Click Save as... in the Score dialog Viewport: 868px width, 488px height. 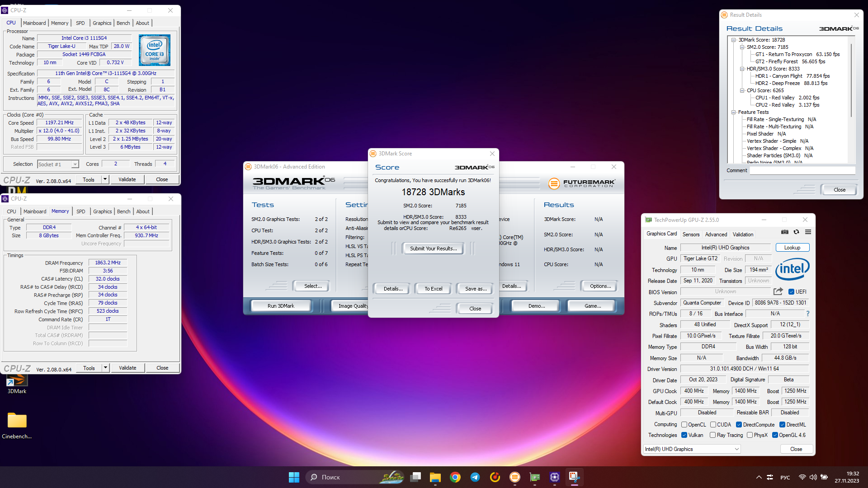point(476,289)
